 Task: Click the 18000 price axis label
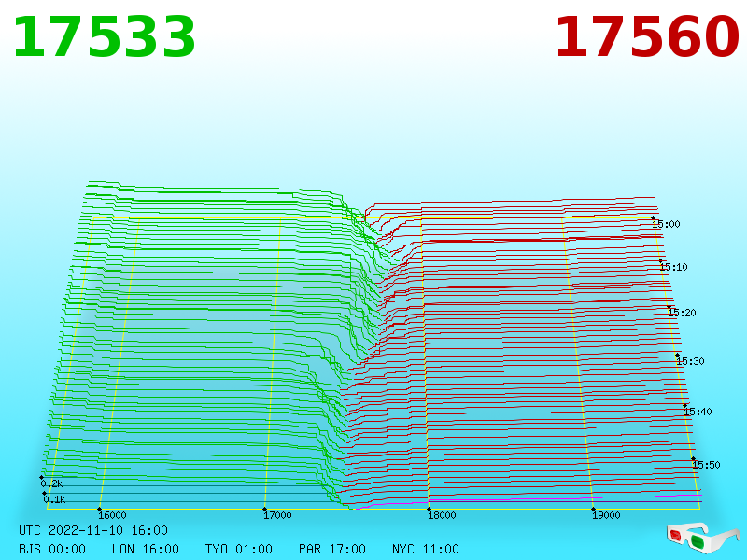[442, 515]
